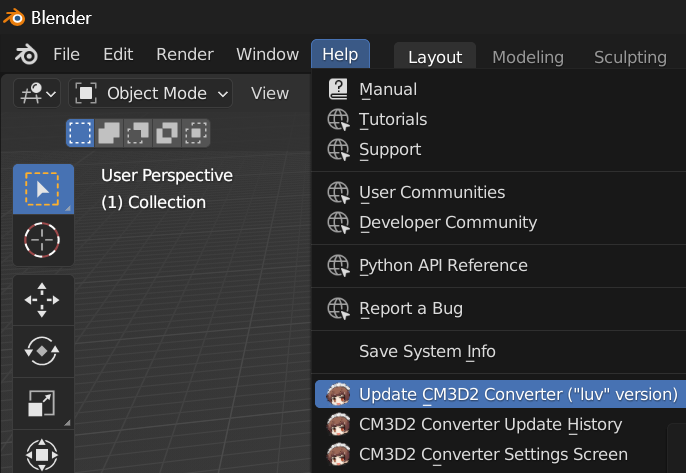Click the Blender icon in title bar
Screen dimensions: 686x473
14,18
